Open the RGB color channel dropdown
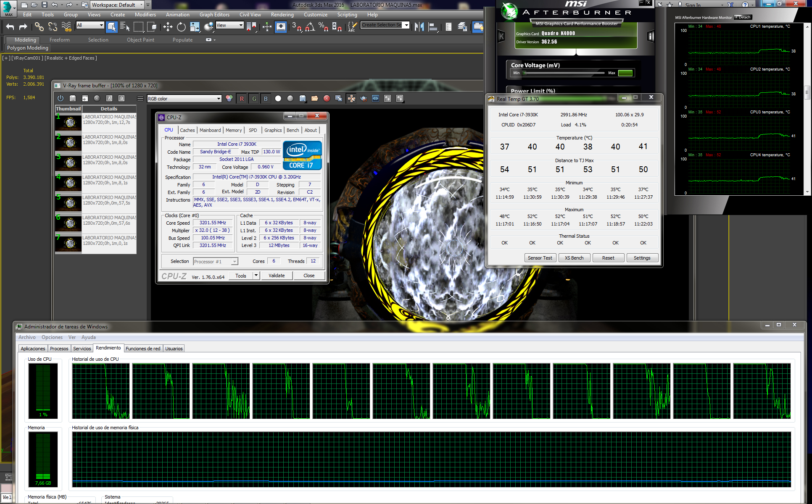Screen dimensions: 812x504 coord(184,98)
